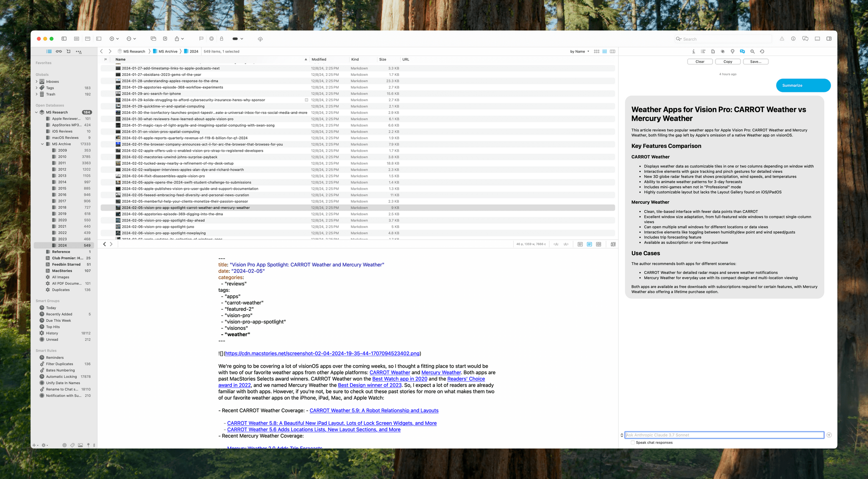868x479 pixels.
Task: Toggle the sidebar with the toolbar sidebar icon
Action: click(64, 39)
